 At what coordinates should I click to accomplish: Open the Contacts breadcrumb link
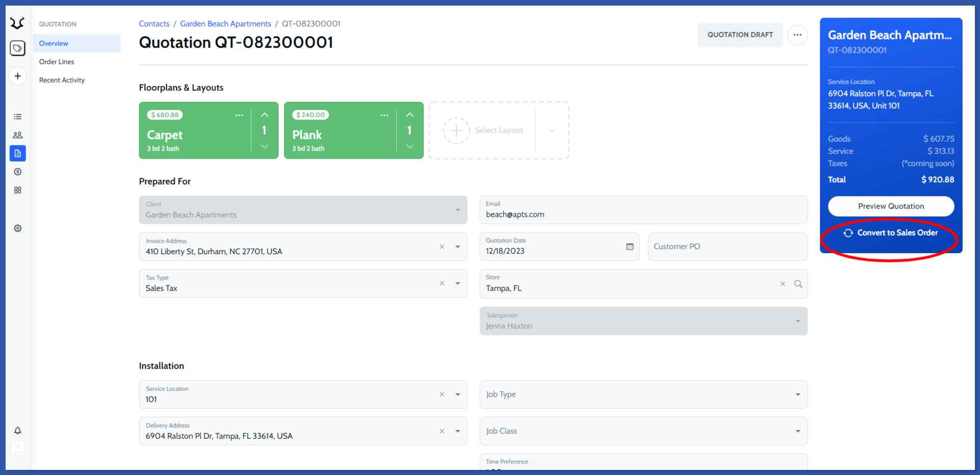tap(154, 24)
